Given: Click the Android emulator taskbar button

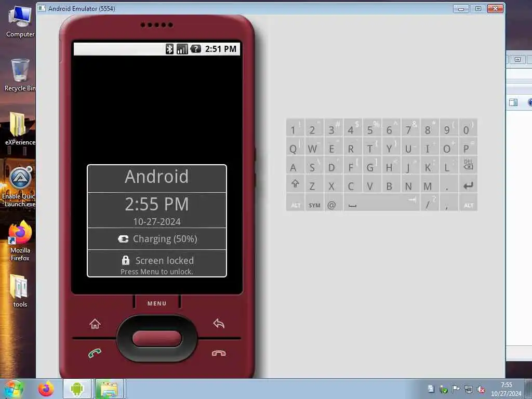Looking at the screenshot, I should click(77, 389).
